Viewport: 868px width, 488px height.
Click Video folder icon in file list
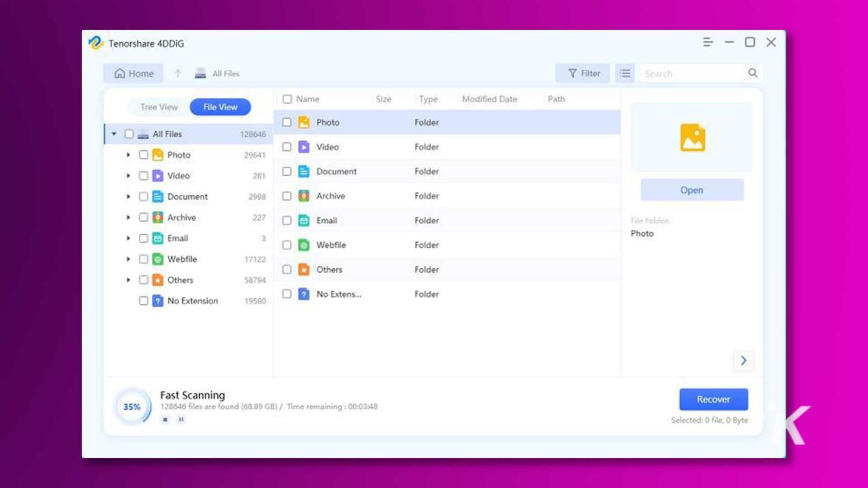tap(304, 147)
